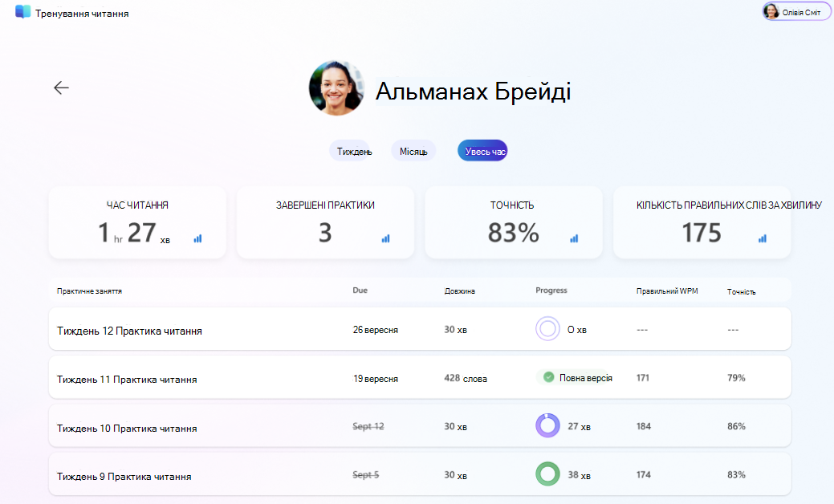Sort by Due column header
The height and width of the screenshot is (504, 834).
point(360,291)
